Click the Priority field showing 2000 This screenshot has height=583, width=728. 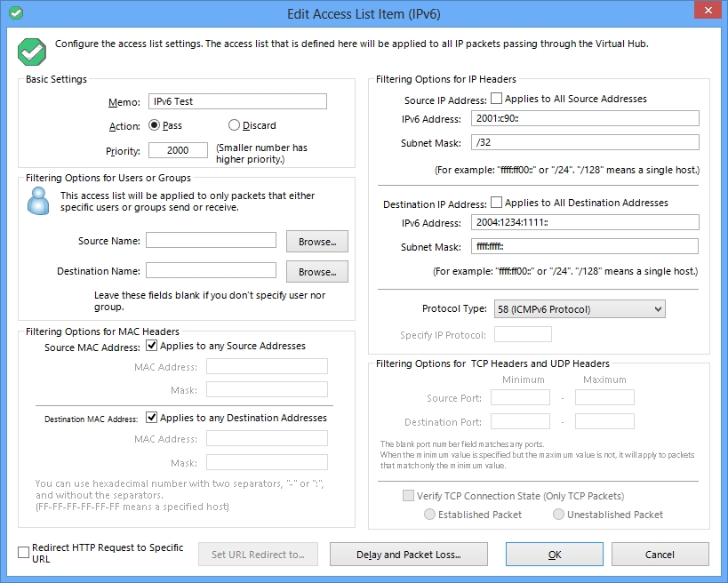[178, 150]
